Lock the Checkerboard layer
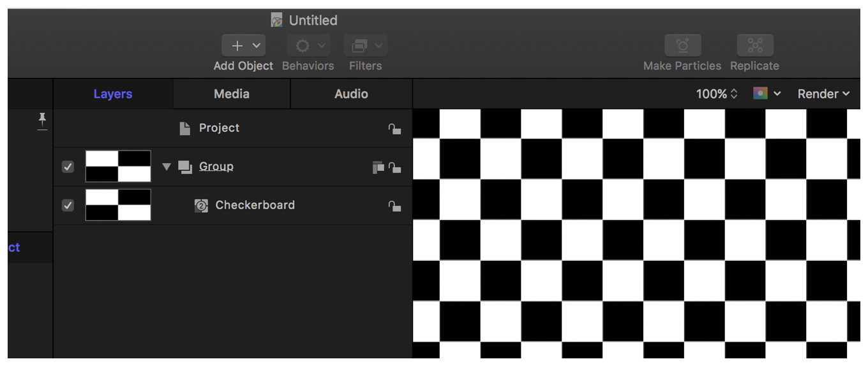 pyautogui.click(x=394, y=206)
